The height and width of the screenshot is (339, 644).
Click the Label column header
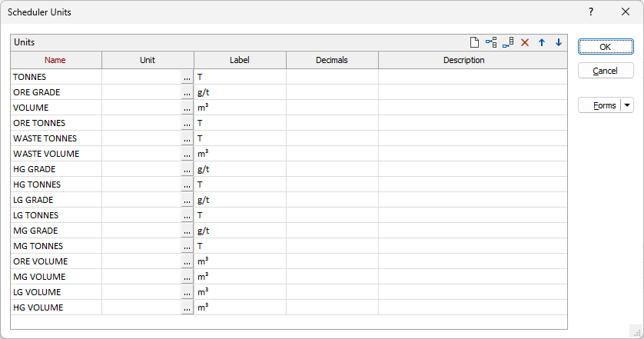240,60
